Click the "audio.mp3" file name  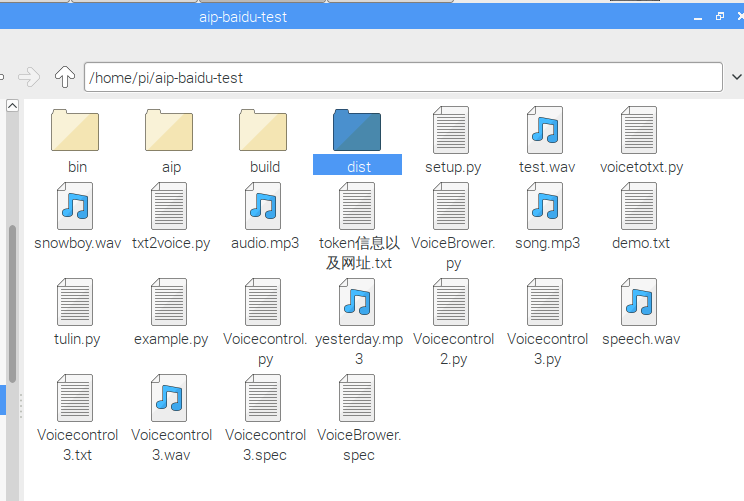click(265, 243)
